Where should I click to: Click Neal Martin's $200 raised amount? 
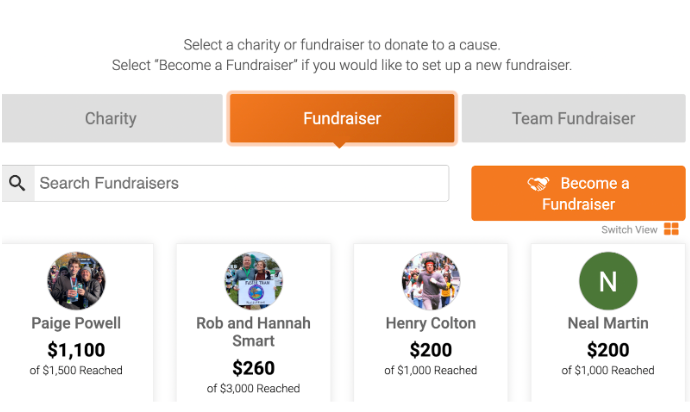(607, 350)
